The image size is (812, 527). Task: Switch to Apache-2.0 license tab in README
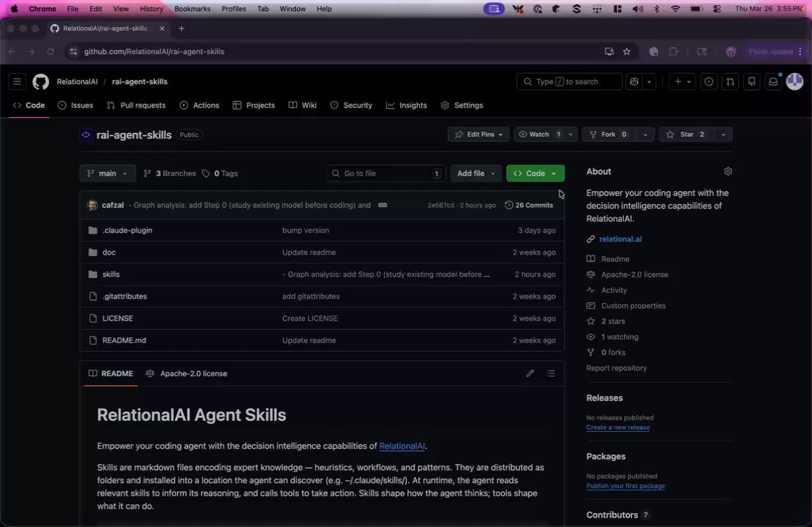(187, 373)
